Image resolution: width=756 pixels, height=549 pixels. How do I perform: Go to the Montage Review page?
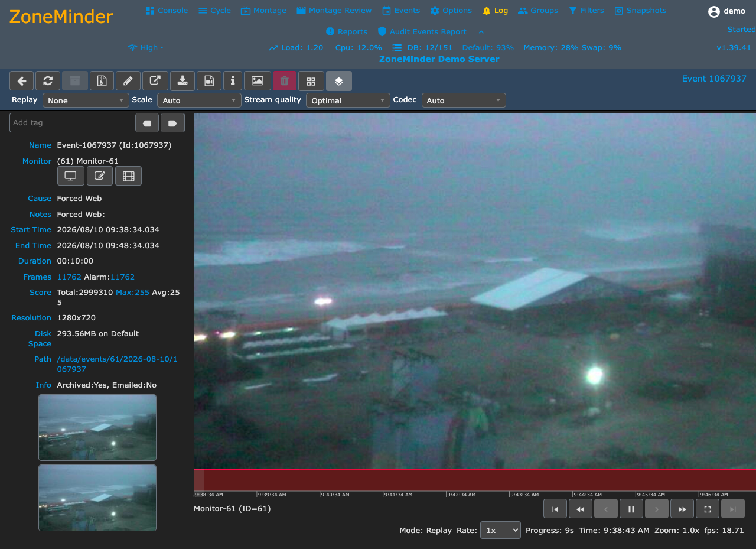click(x=334, y=11)
